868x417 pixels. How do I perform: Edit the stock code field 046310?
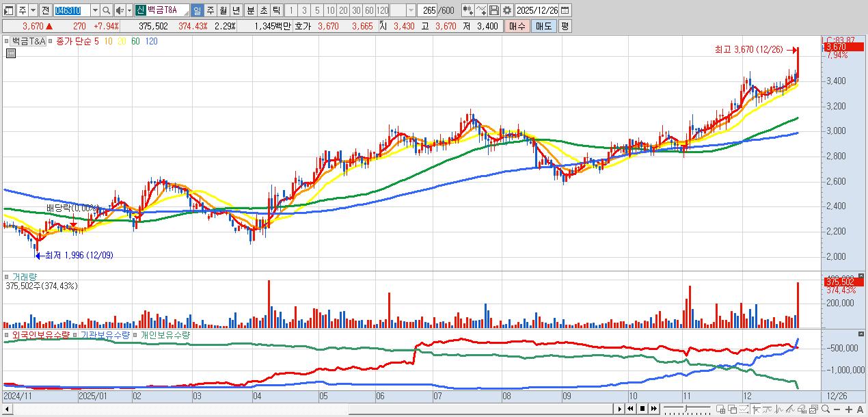pos(71,10)
